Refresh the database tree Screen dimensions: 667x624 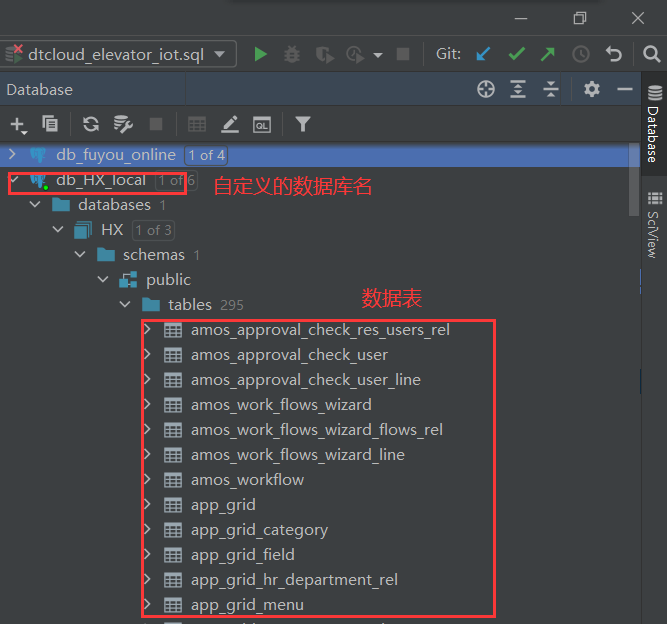[x=91, y=124]
